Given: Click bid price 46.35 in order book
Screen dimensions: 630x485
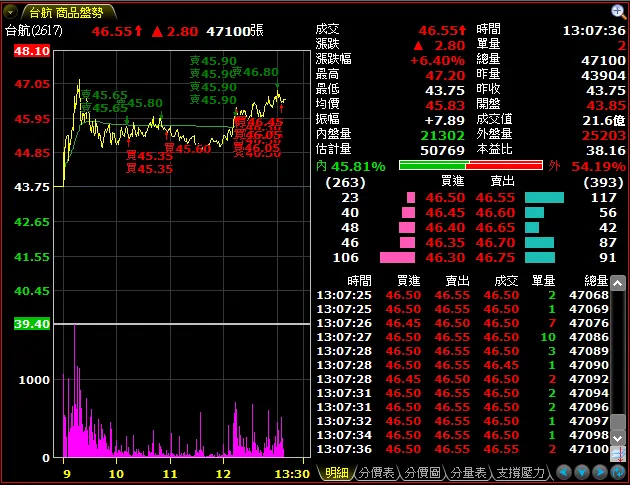Looking at the screenshot, I should (445, 243).
